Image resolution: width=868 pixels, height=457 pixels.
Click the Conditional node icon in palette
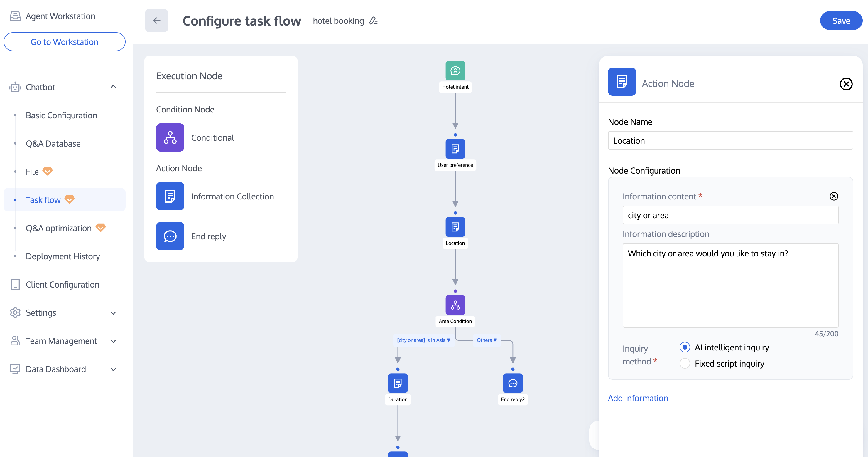click(170, 137)
